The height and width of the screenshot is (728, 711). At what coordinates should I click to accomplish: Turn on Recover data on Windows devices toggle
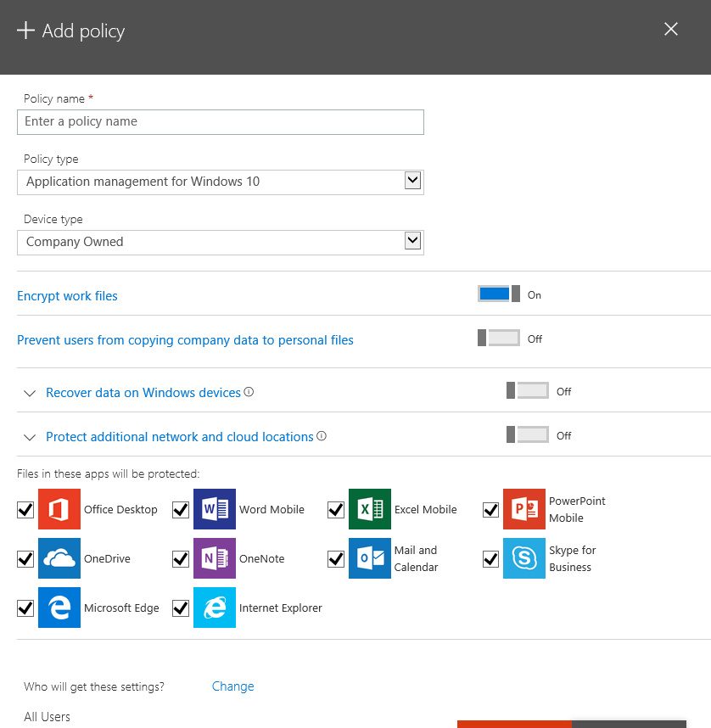(528, 390)
